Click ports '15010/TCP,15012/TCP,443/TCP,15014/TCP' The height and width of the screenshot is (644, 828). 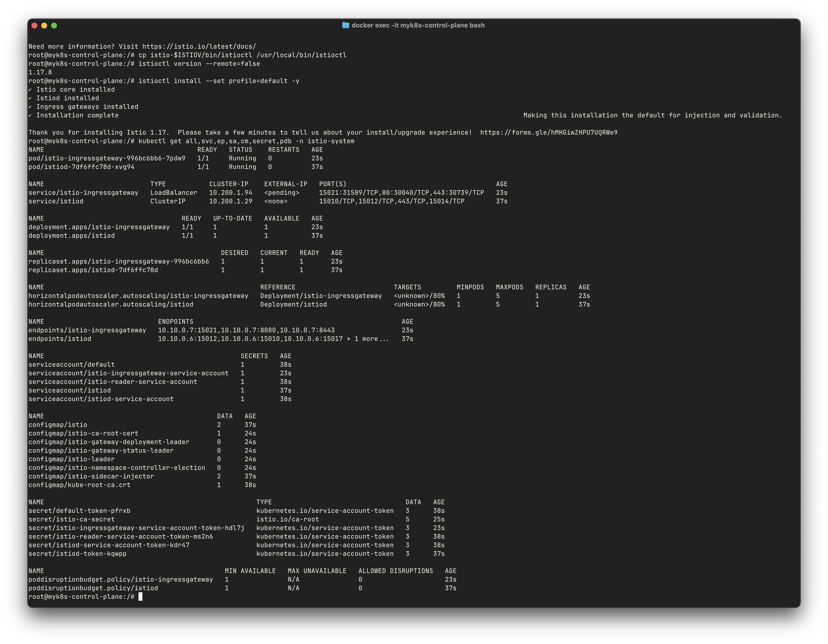coord(392,201)
